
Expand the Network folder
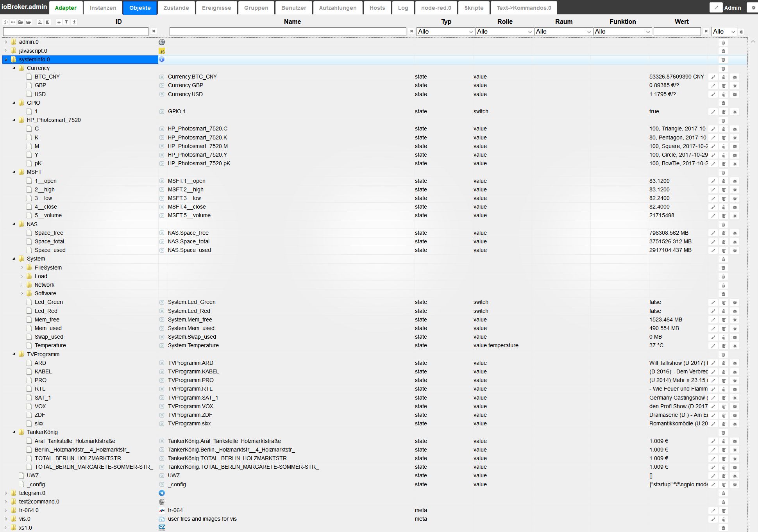(21, 285)
